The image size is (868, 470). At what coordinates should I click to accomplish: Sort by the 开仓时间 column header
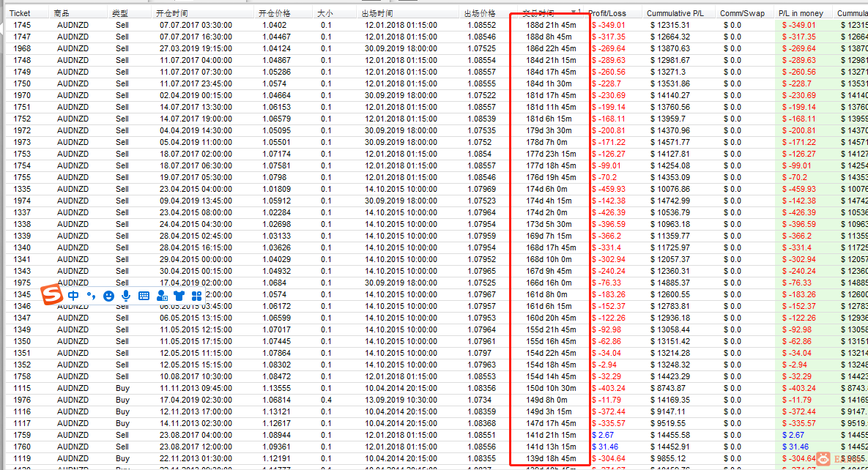point(171,12)
